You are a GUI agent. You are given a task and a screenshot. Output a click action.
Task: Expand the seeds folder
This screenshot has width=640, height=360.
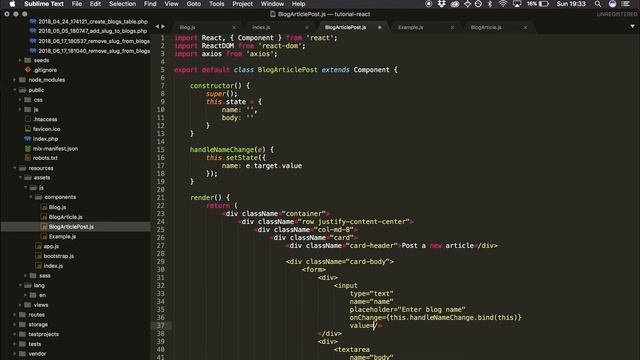(20, 60)
